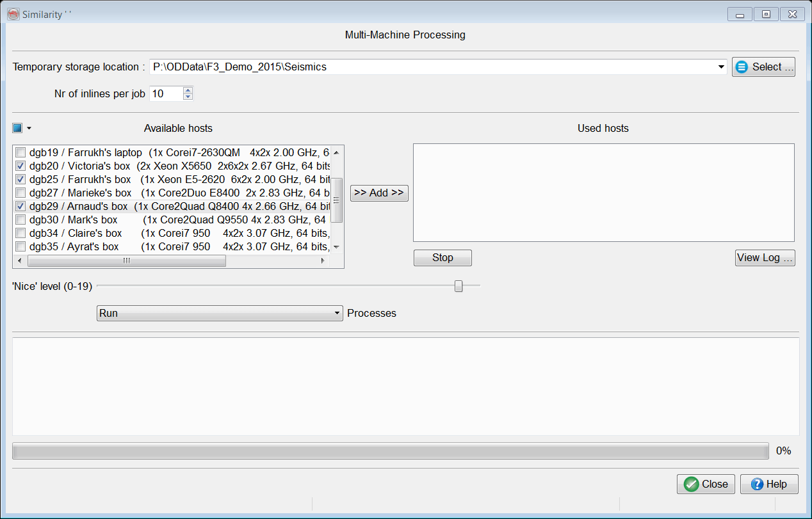Image resolution: width=812 pixels, height=519 pixels.
Task: Click the 'Nice' level slider handle
Action: coord(459,286)
